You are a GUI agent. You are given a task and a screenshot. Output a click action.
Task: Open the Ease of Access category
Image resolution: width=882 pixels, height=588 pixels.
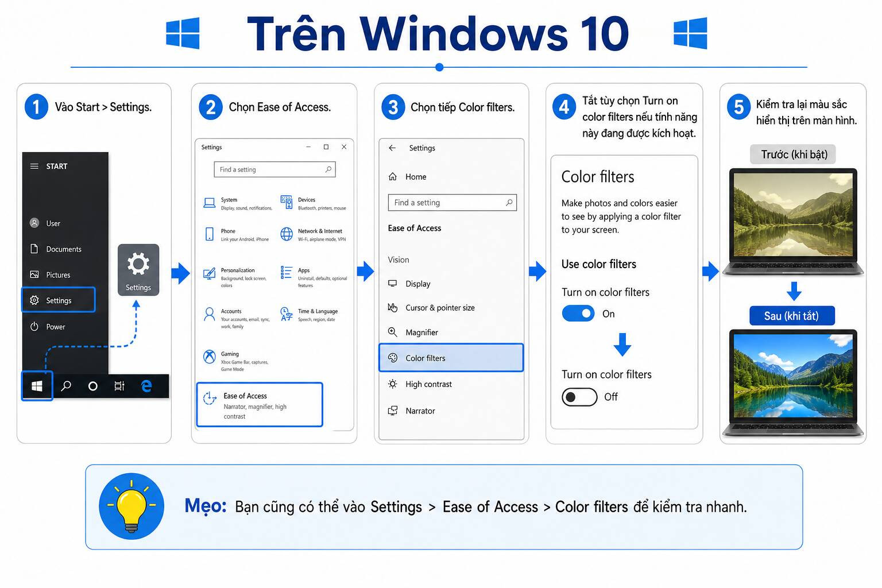click(260, 405)
